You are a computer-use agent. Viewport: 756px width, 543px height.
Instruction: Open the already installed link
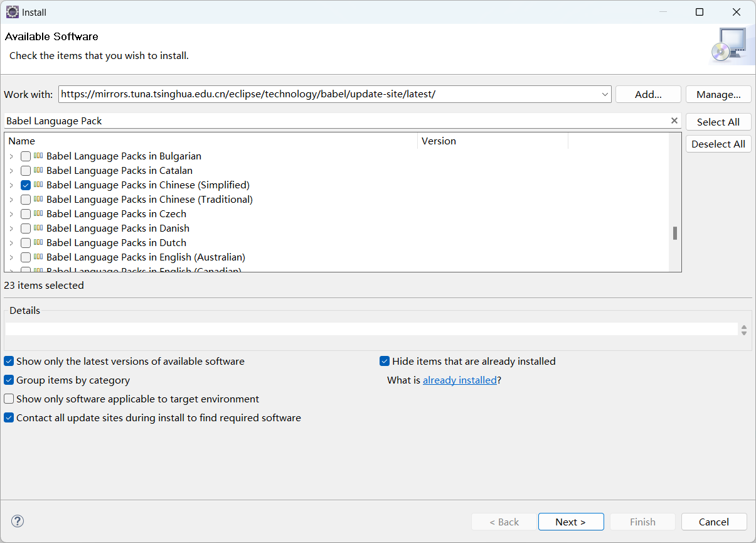[460, 380]
